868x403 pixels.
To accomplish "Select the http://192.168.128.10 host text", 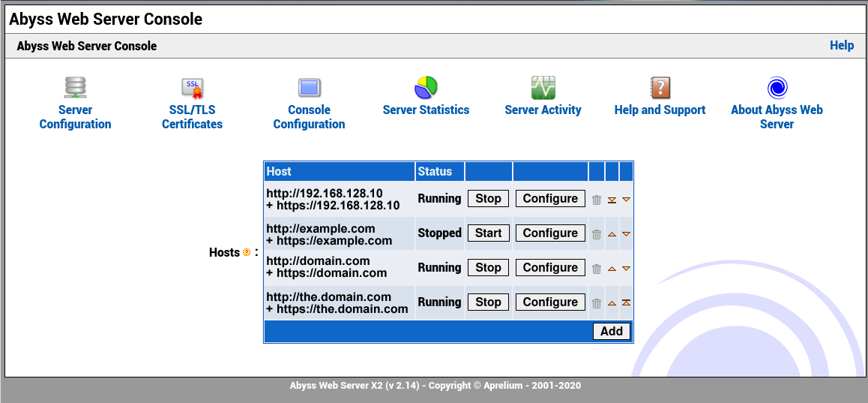I will [325, 193].
